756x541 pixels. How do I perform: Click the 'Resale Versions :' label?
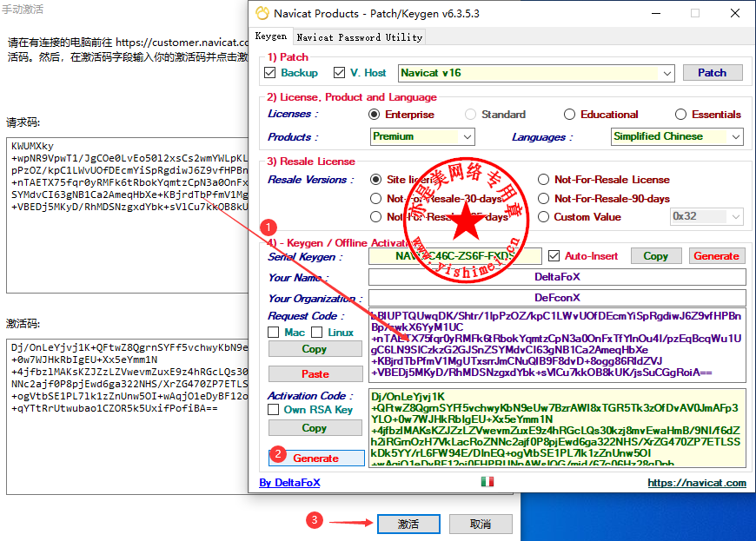pos(311,180)
